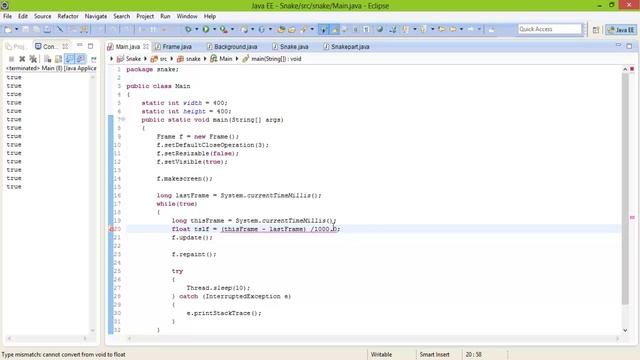640x360 pixels.
Task: Toggle Show Console on standard out change
Action: (69, 59)
